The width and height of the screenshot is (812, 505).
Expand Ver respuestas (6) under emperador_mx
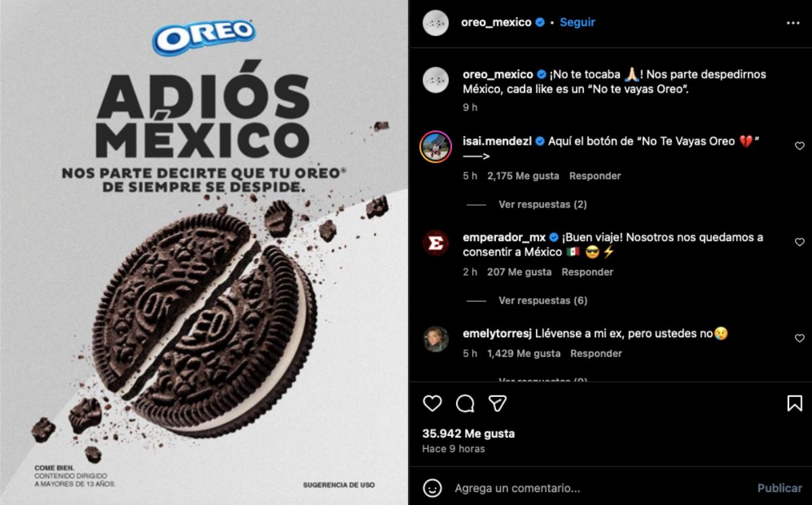tap(543, 300)
